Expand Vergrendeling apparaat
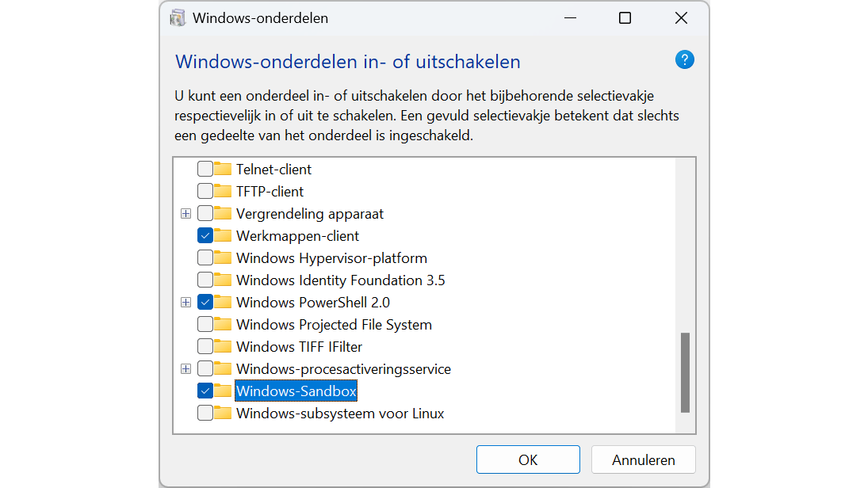The width and height of the screenshot is (868, 488). point(185,213)
